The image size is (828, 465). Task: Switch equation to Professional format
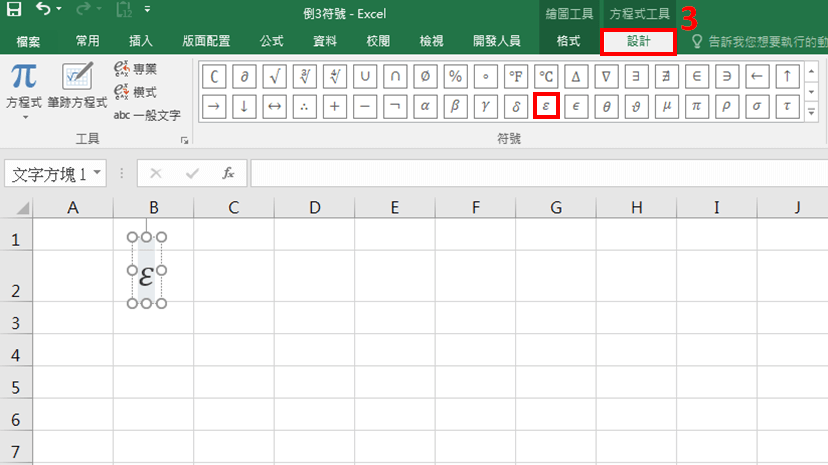coord(135,69)
